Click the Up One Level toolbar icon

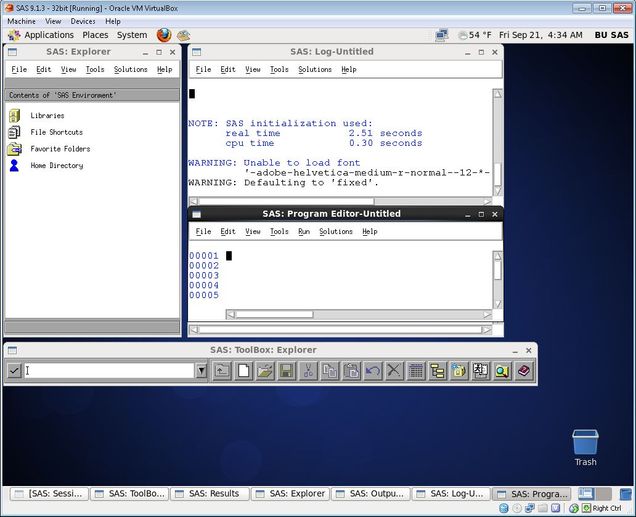222,371
